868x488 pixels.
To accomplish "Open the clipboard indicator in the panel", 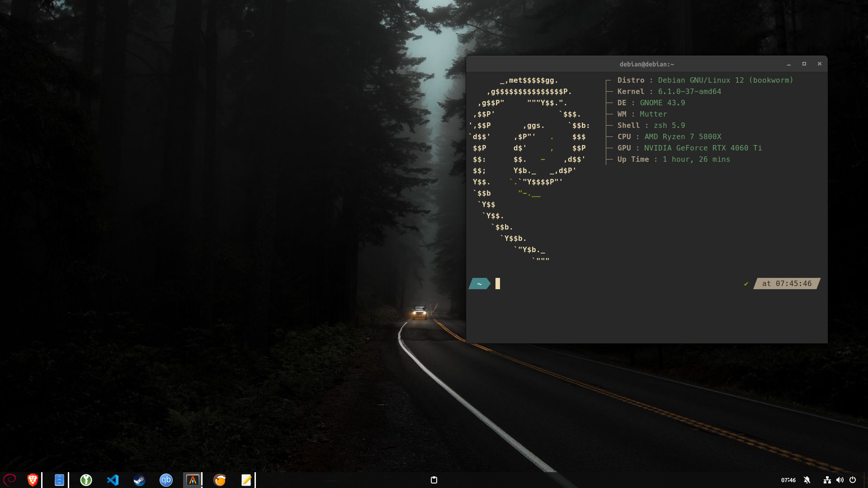I will tap(434, 480).
